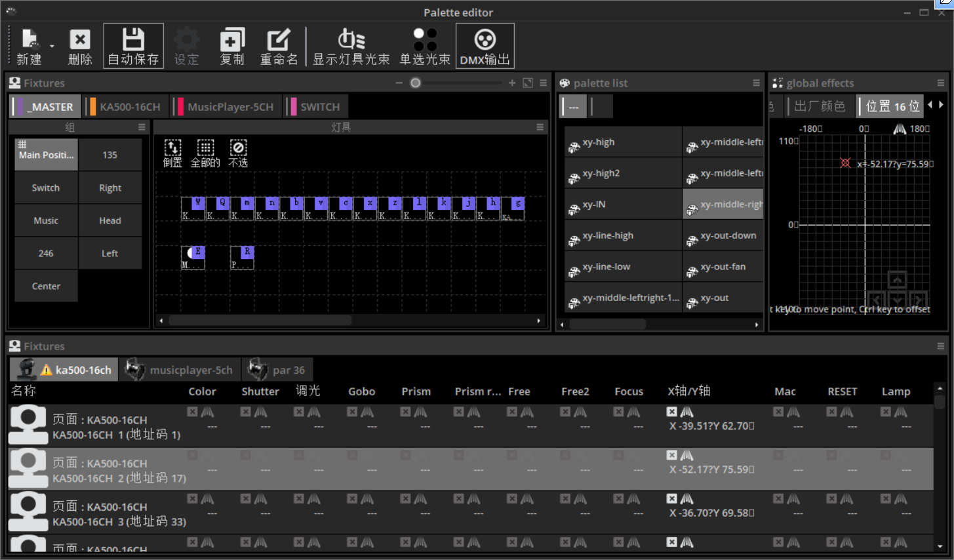Image resolution: width=954 pixels, height=560 pixels.
Task: Click the Copy (复制) toolbar icon
Action: pyautogui.click(x=232, y=46)
